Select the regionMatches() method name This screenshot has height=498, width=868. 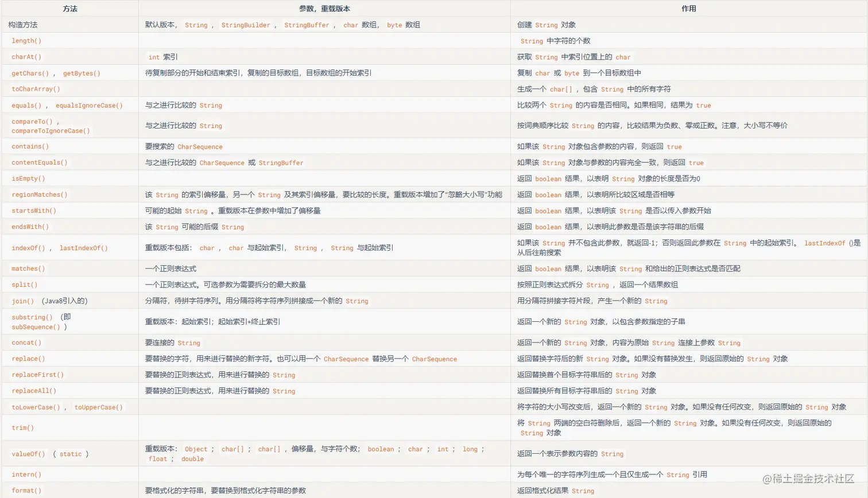click(x=40, y=194)
